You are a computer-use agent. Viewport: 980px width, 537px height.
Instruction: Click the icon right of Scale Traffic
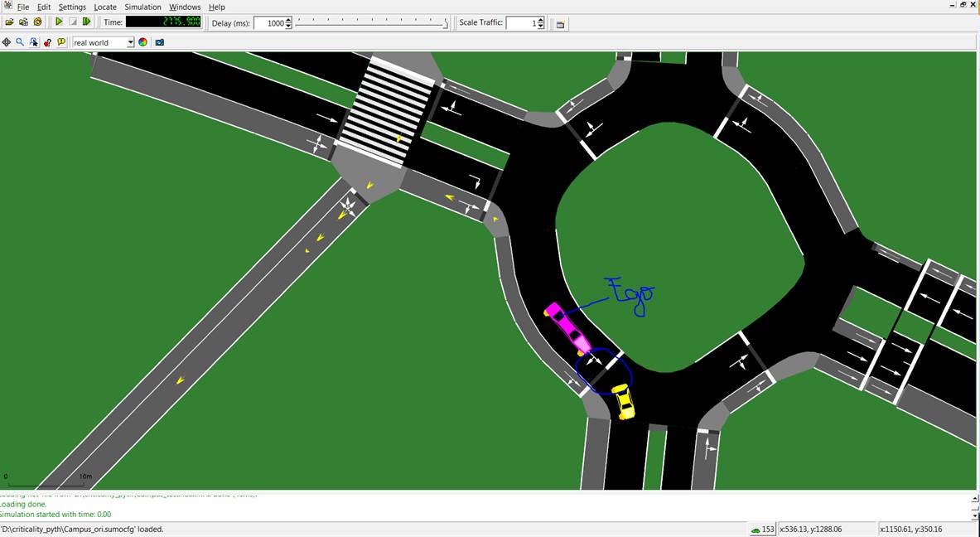[560, 23]
